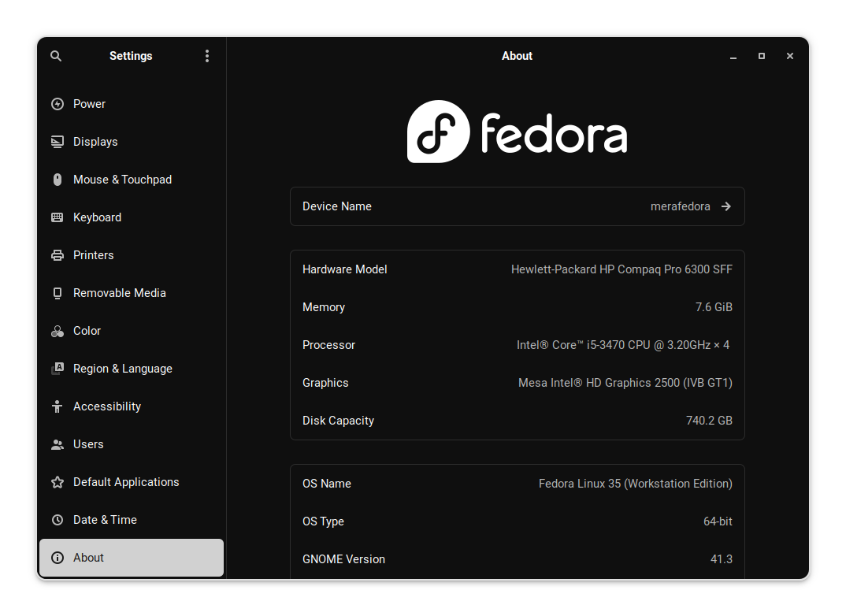The width and height of the screenshot is (846, 616).
Task: Maximize the Settings window
Action: [762, 56]
